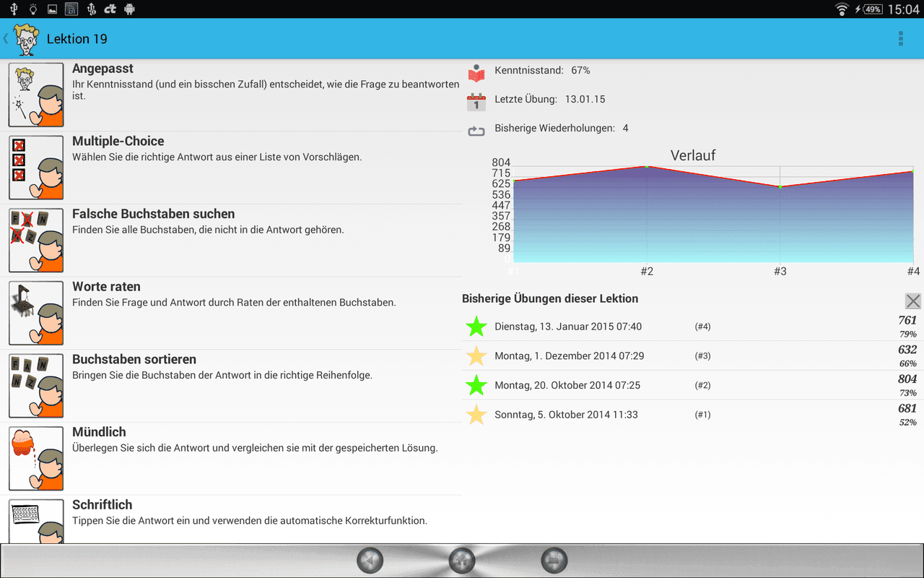This screenshot has width=924, height=578.
Task: Choose the Schriftlich title
Action: click(x=102, y=505)
